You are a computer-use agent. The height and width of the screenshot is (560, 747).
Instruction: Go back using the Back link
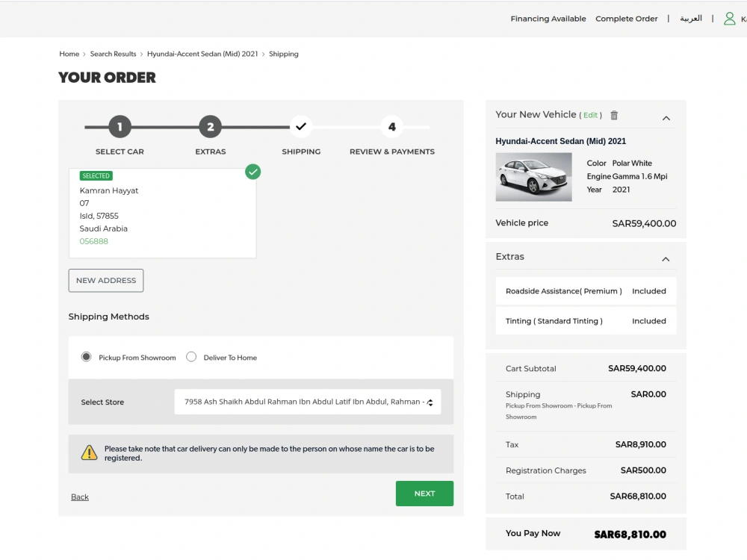pos(79,497)
